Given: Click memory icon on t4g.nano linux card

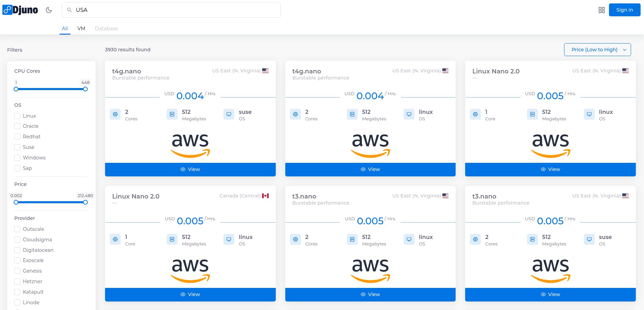Looking at the screenshot, I should pyautogui.click(x=352, y=114).
